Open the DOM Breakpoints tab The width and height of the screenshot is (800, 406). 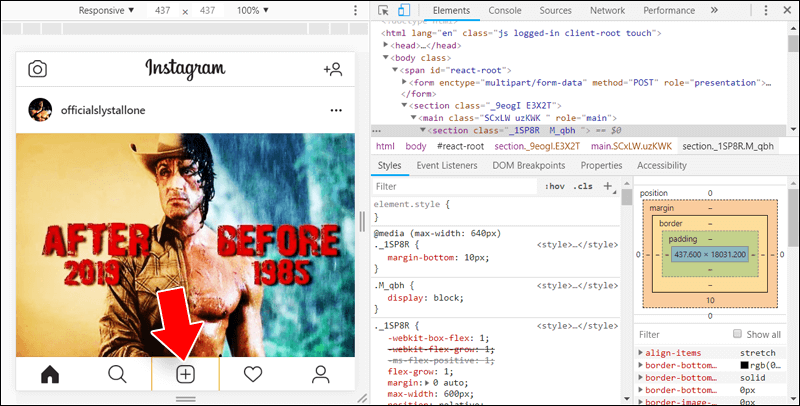click(529, 165)
